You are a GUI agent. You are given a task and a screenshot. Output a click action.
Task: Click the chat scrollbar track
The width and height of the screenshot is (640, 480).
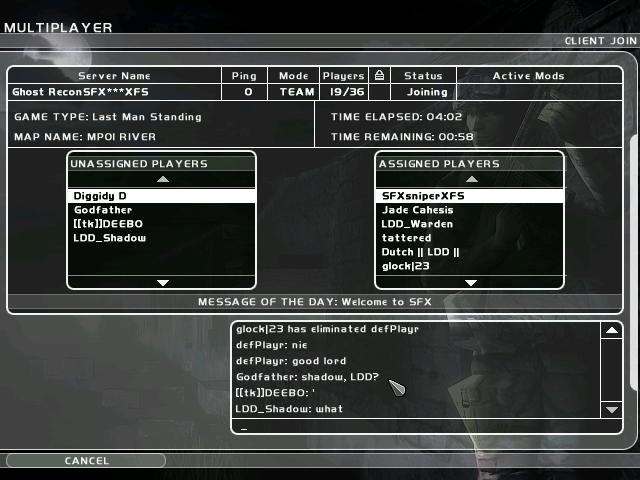tap(611, 370)
